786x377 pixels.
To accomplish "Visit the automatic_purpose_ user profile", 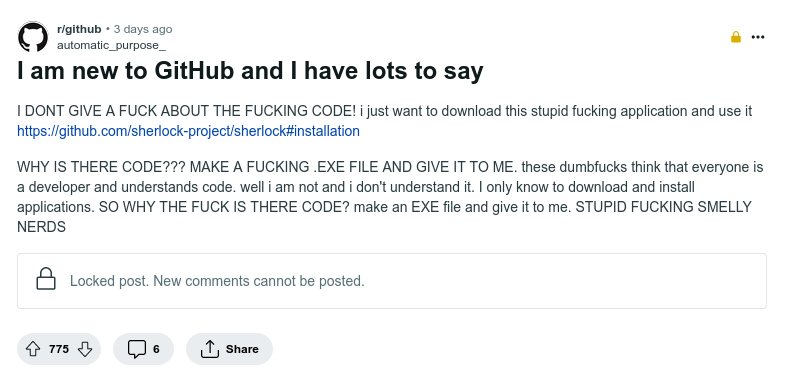I will point(111,46).
